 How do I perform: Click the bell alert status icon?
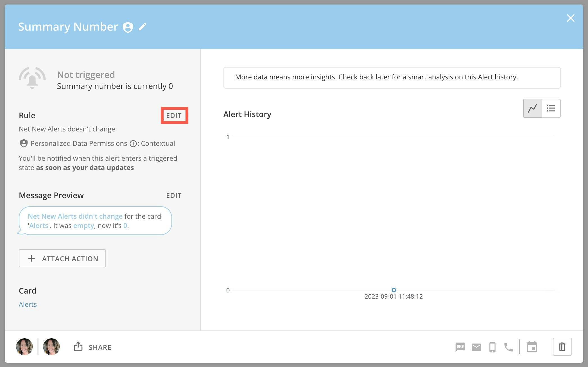coord(32,78)
